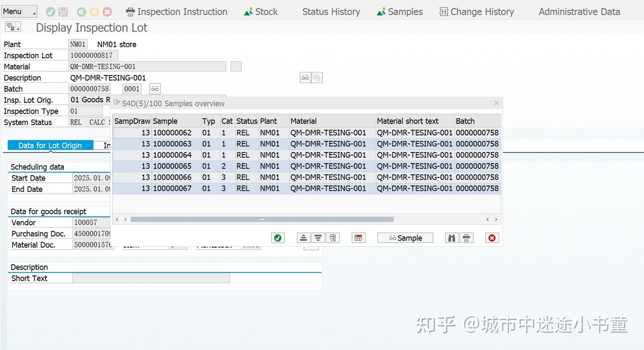Open the Menu dropdown
644x350 pixels.
(x=19, y=12)
